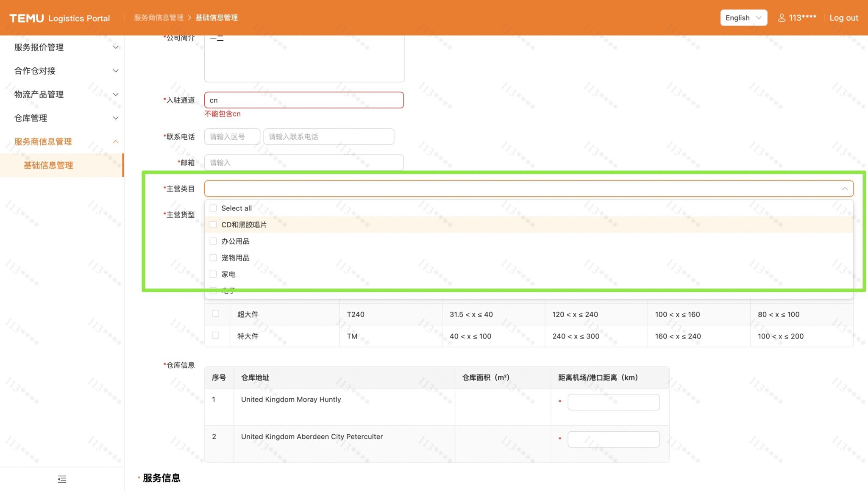Check the CD和黑胶唱片 category
The height and width of the screenshot is (491, 868).
pos(213,225)
